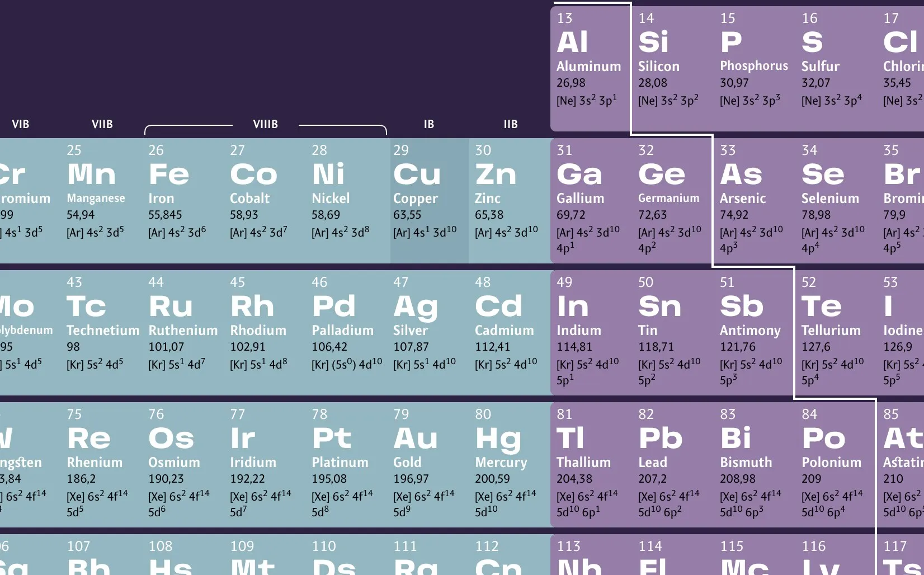Open the Technetium (Tc) element tile
Image resolution: width=924 pixels, height=575 pixels.
click(102, 332)
